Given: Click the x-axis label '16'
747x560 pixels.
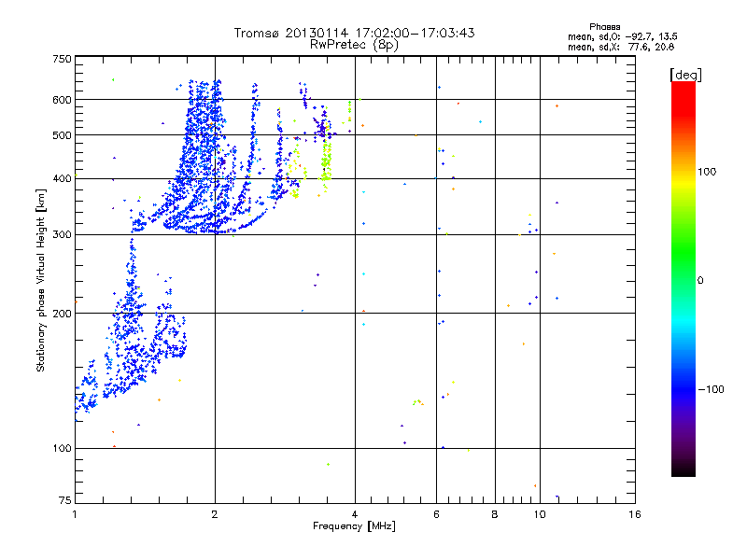Looking at the screenshot, I should 635,514.
